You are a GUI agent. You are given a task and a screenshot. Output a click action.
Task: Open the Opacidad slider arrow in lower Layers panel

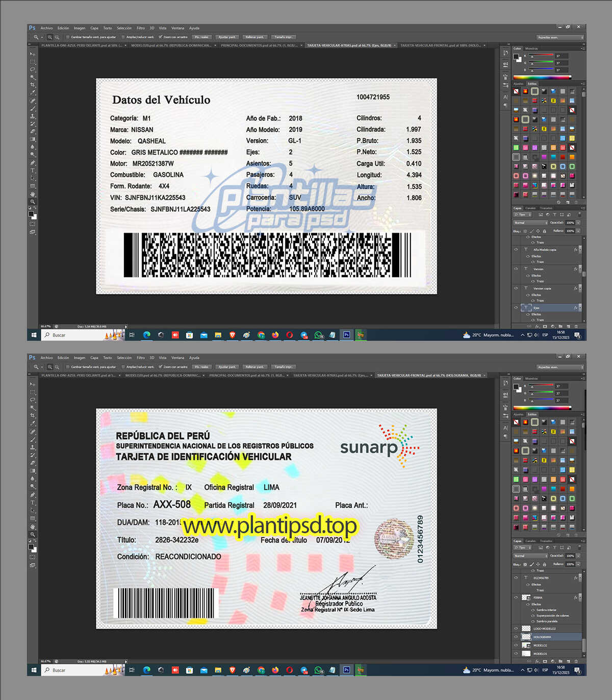[578, 556]
